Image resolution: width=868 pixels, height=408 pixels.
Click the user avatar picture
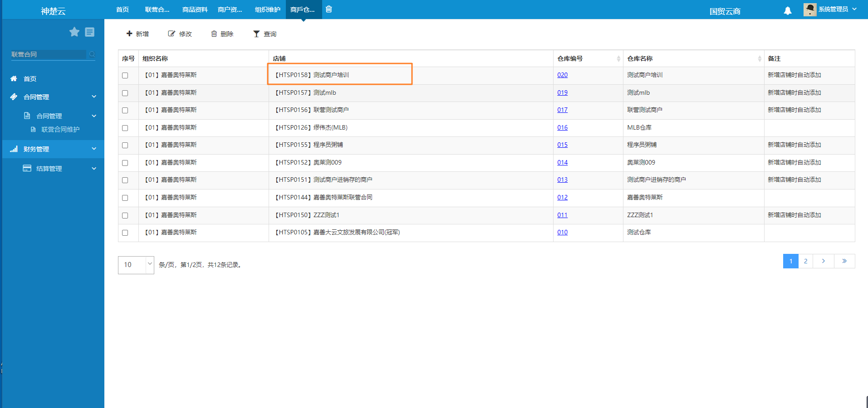coord(810,10)
